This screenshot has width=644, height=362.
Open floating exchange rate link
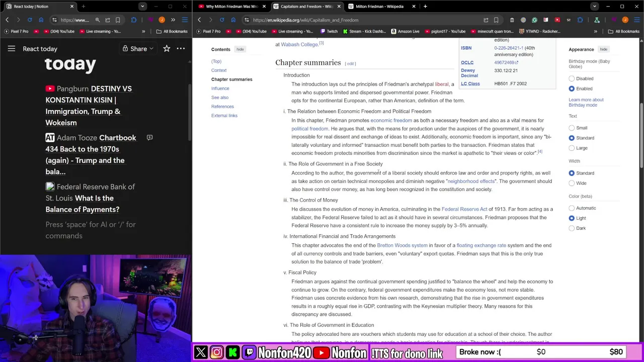481,245
